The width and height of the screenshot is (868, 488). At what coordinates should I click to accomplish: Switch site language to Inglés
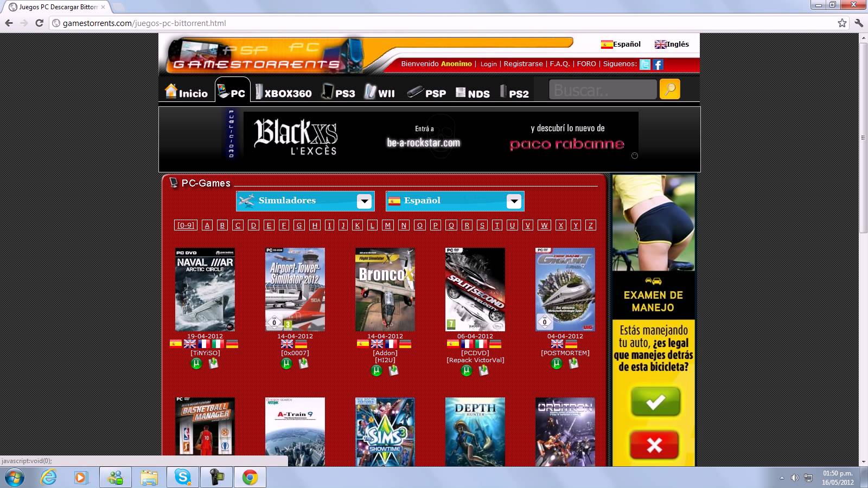click(x=672, y=44)
